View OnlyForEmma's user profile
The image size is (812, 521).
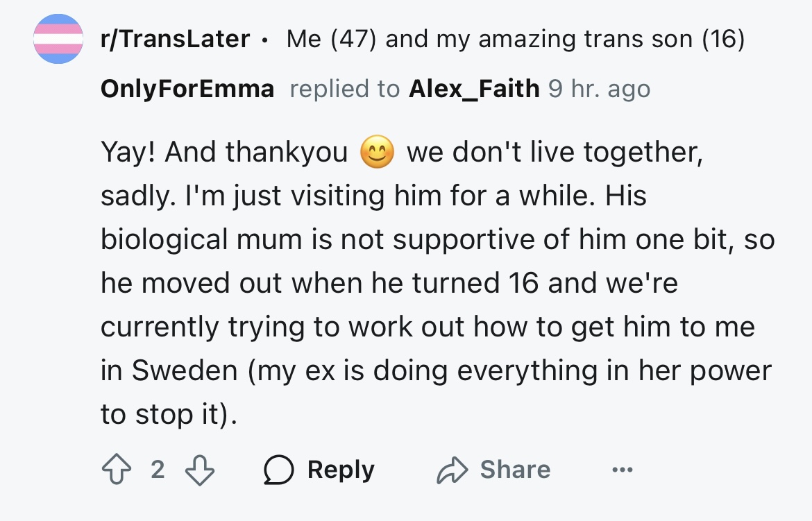click(x=187, y=89)
